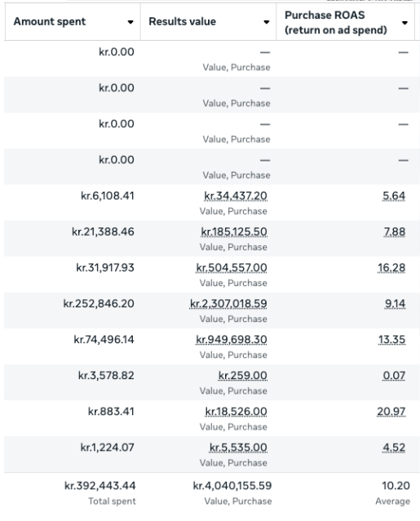Select the kr.252,846.20 amount spent cell

pos(99,303)
